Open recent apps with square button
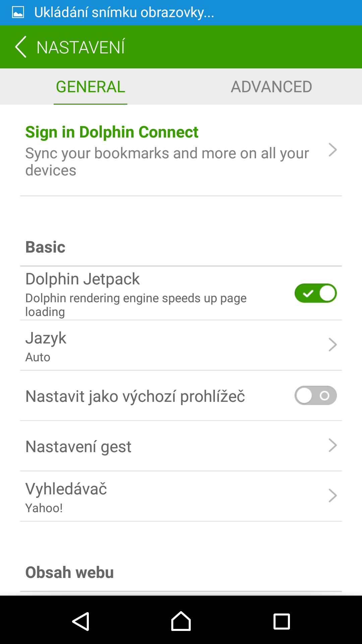Image resolution: width=362 pixels, height=644 pixels. coord(282,622)
